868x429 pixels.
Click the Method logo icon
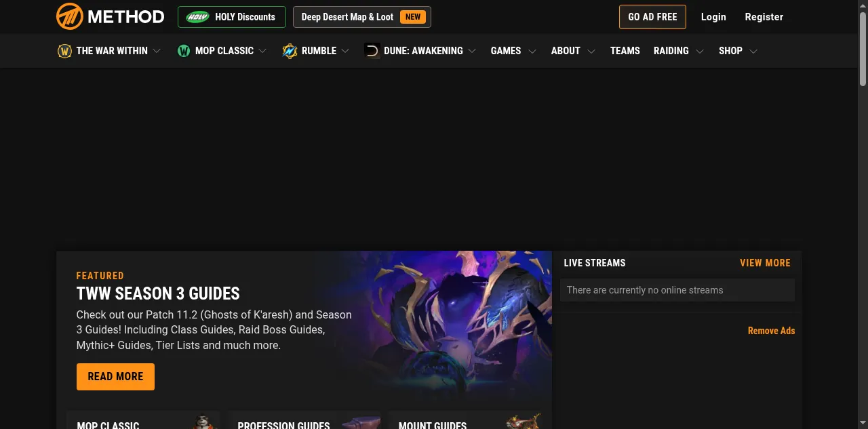click(x=70, y=16)
